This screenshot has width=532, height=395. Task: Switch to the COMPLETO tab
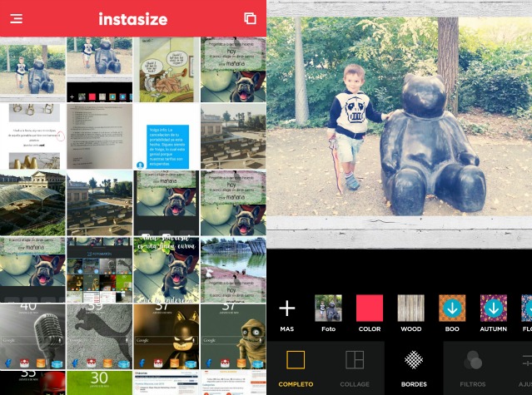296,368
